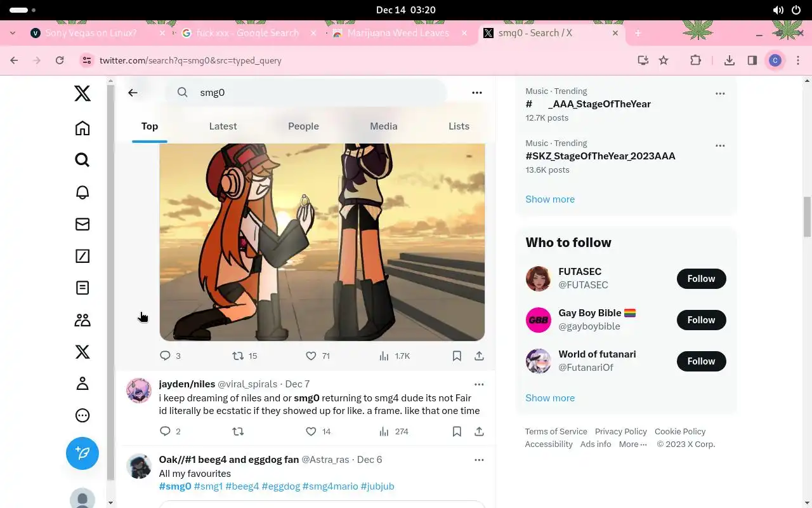
Task: Open the Ads info footer link
Action: point(596,444)
